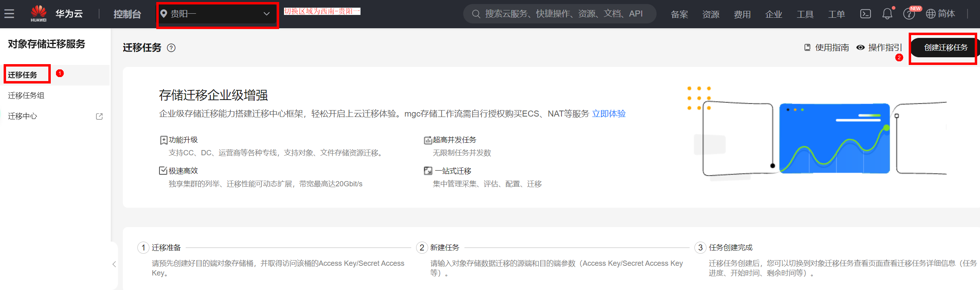Open the 费用 top menu
Viewport: 980px width, 290px height.
tap(742, 14)
